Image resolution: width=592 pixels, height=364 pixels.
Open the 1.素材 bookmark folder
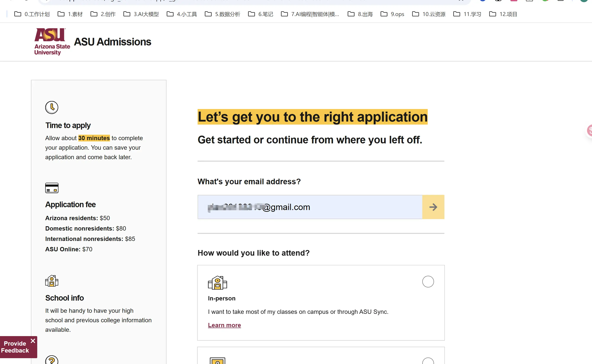(x=70, y=14)
